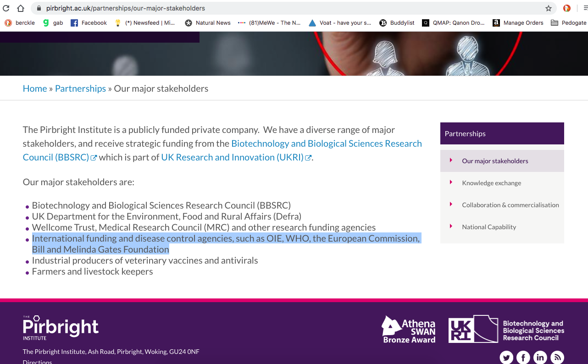Click the 'Our major stakeholders are:' text

[x=78, y=182]
